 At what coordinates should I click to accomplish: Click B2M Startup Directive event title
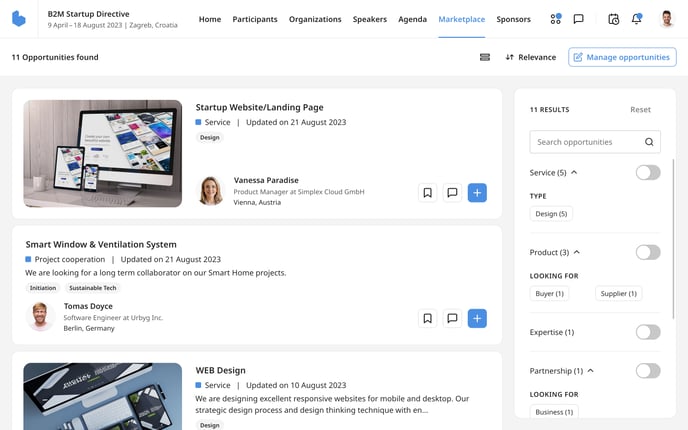pyautogui.click(x=88, y=14)
